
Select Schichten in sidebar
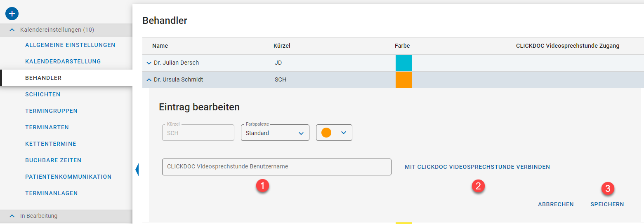pyautogui.click(x=42, y=94)
